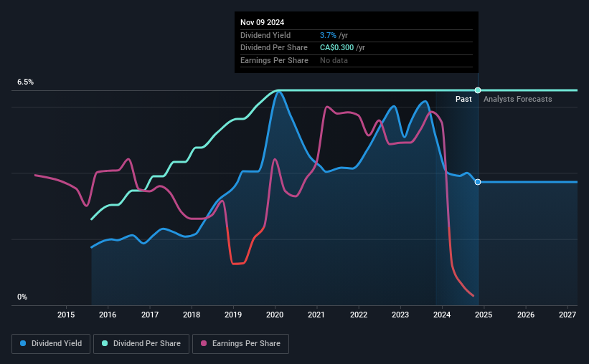Click the 2019 x-axis label
The image size is (589, 364).
pyautogui.click(x=233, y=315)
